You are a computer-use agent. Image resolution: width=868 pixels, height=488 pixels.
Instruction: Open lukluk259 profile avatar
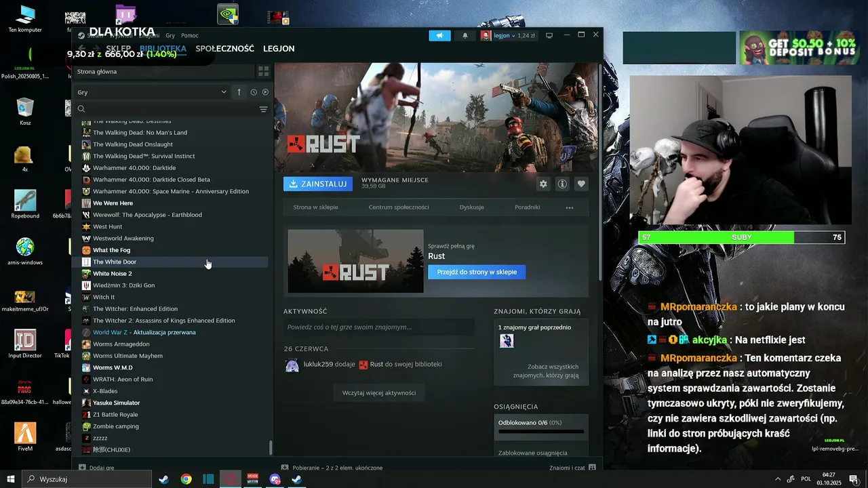click(292, 365)
